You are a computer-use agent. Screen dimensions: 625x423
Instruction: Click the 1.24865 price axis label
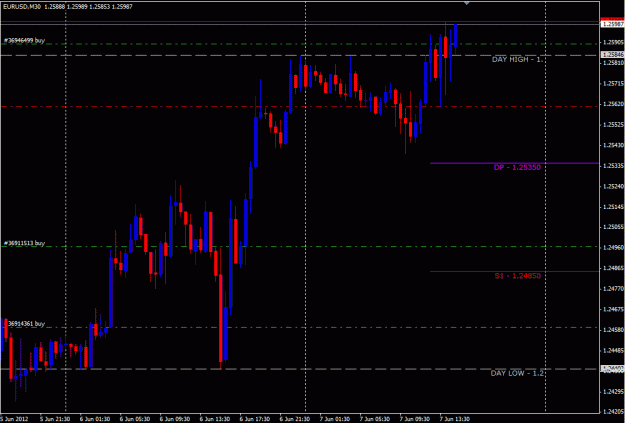pyautogui.click(x=613, y=268)
